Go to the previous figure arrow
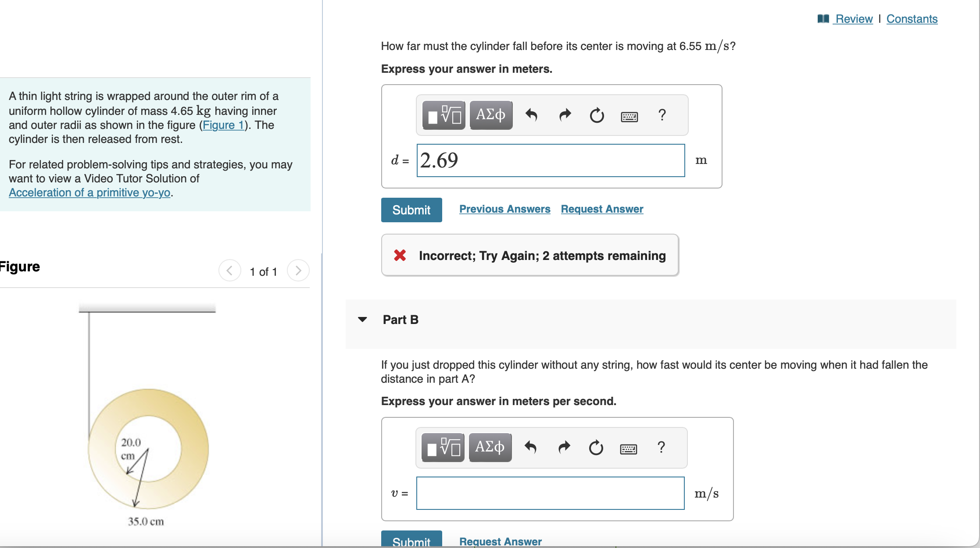 point(229,270)
